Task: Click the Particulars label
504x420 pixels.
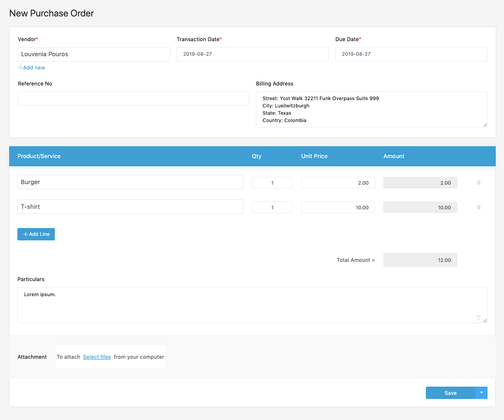Action: 31,279
